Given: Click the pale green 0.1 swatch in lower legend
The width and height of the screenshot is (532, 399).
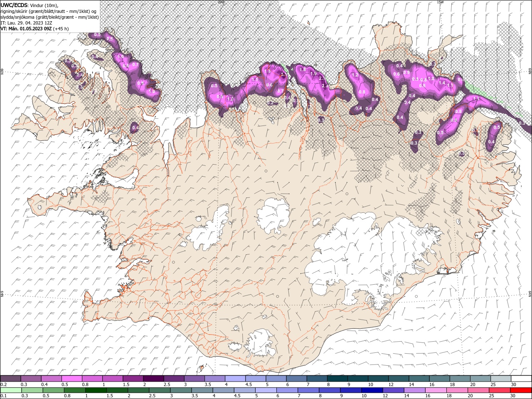Looking at the screenshot, I should 11,390.
